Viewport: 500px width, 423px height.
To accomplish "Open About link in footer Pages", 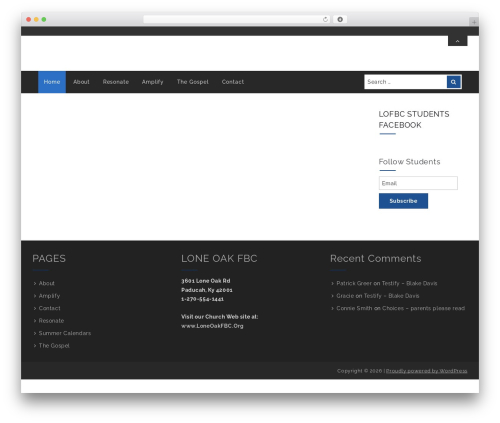I will pyautogui.click(x=47, y=283).
